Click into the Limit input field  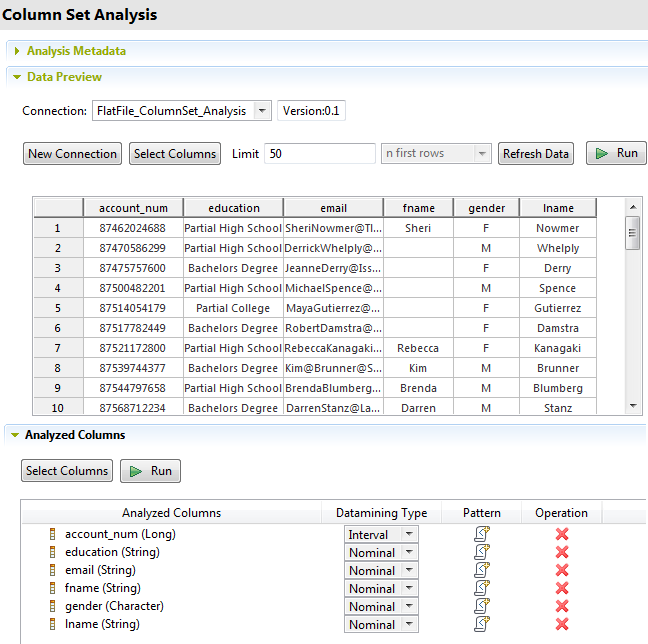(320, 154)
